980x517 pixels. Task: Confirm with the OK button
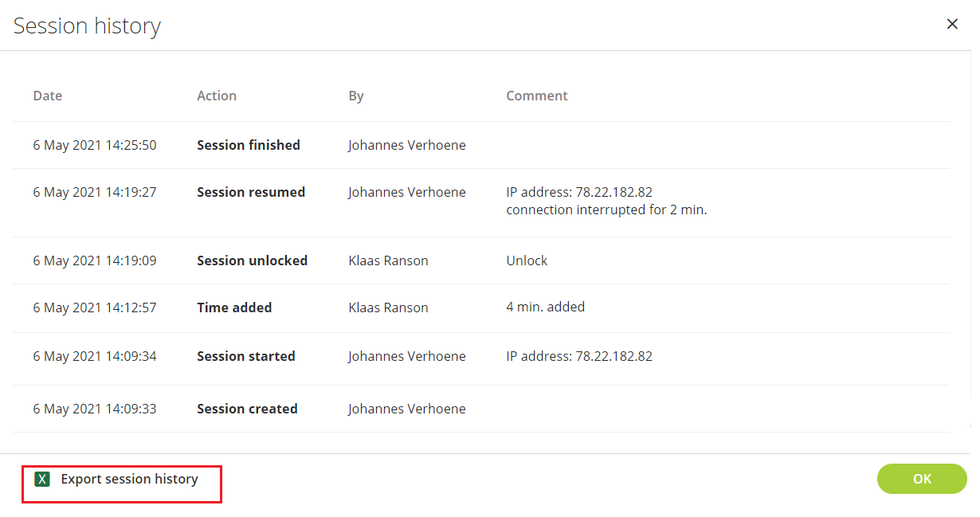click(x=922, y=479)
